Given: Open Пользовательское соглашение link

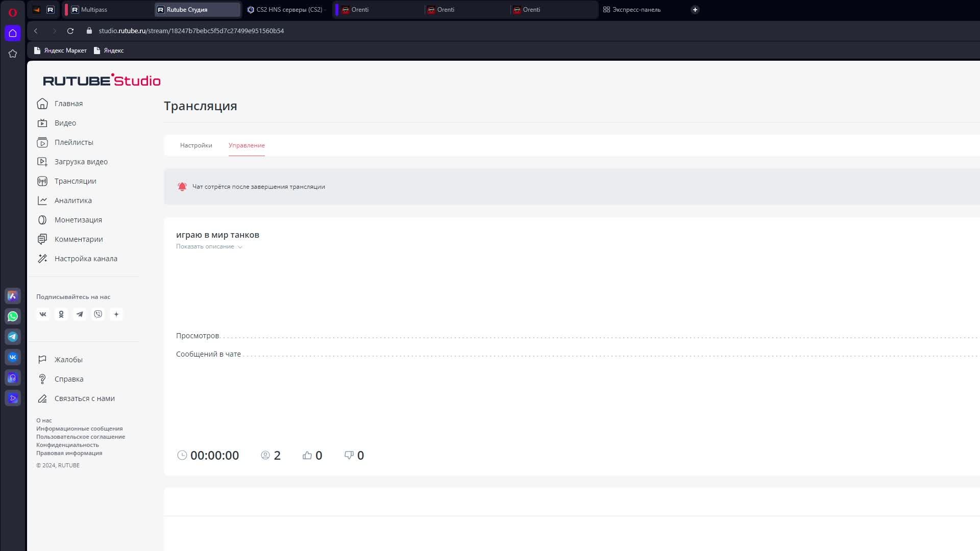Looking at the screenshot, I should 81,437.
